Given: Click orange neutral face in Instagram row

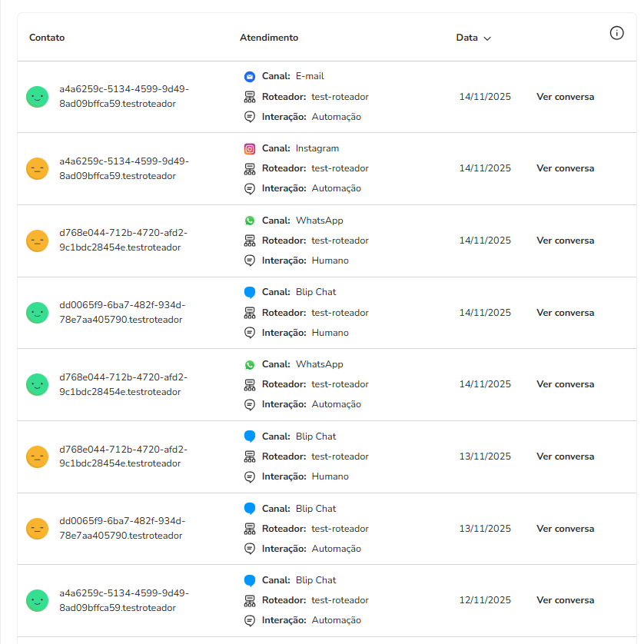Looking at the screenshot, I should (38, 168).
